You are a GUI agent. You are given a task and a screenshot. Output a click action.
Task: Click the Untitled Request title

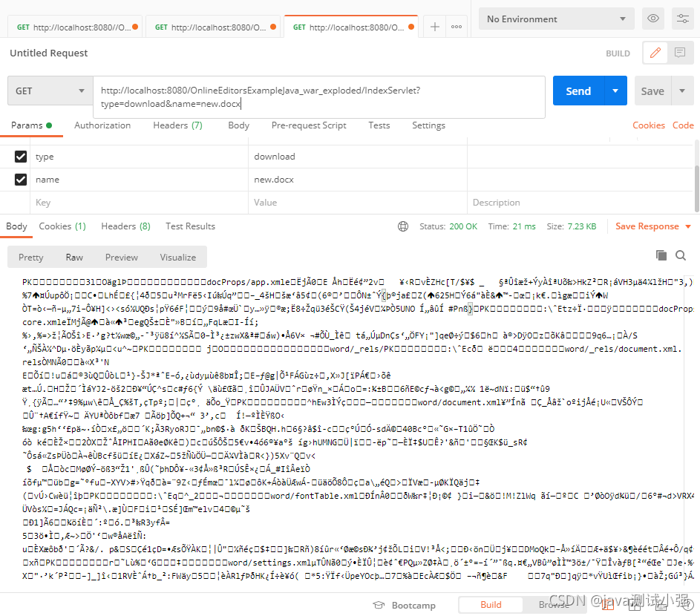click(49, 53)
